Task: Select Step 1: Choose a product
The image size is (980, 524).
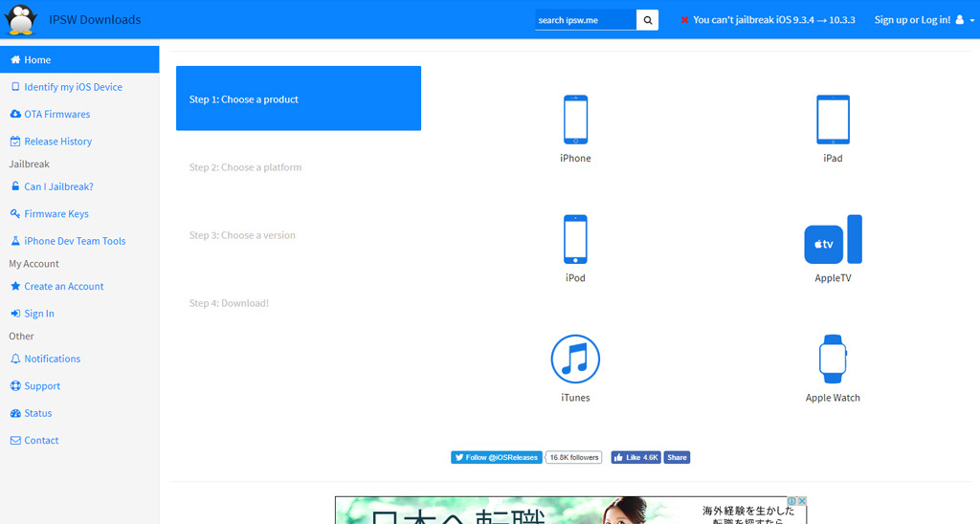Action: [299, 98]
